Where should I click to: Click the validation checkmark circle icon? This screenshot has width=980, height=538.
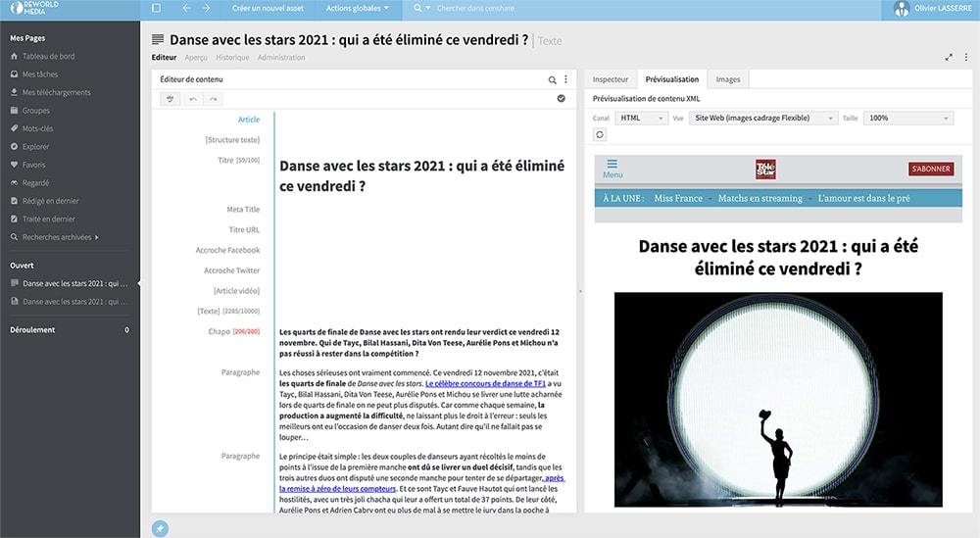562,99
